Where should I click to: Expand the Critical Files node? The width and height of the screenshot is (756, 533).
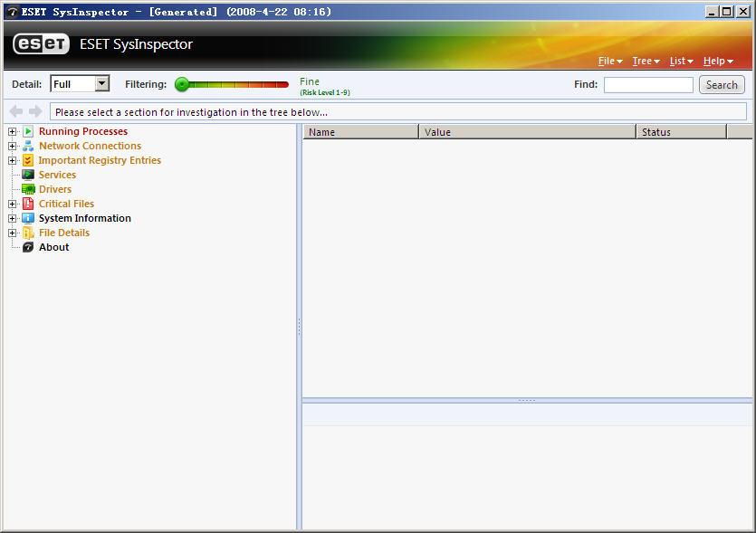[12, 204]
